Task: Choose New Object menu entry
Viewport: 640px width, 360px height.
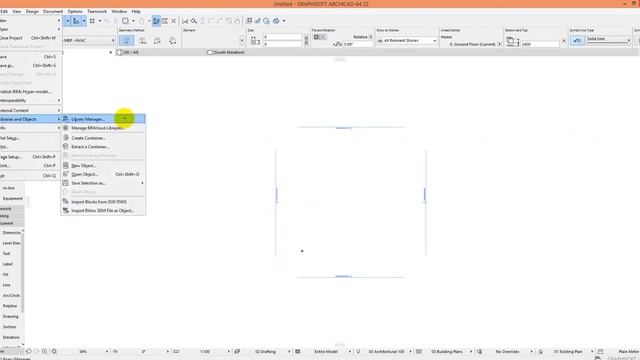Action: [x=103, y=166]
